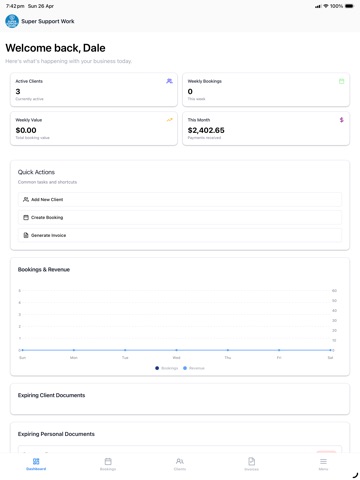Click the Create Booking button
This screenshot has width=360, height=480.
pos(180,217)
